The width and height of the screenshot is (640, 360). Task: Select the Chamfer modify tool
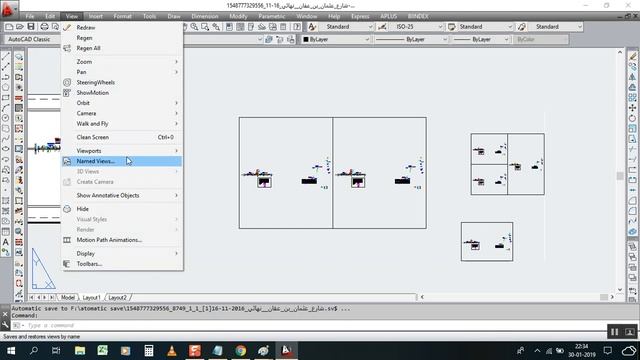[x=632, y=200]
